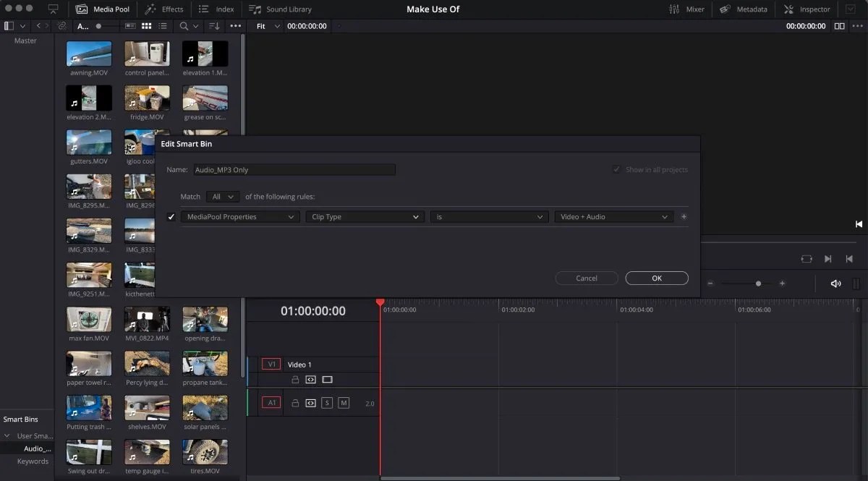The width and height of the screenshot is (868, 481).
Task: Click the Cancel button
Action: (586, 278)
